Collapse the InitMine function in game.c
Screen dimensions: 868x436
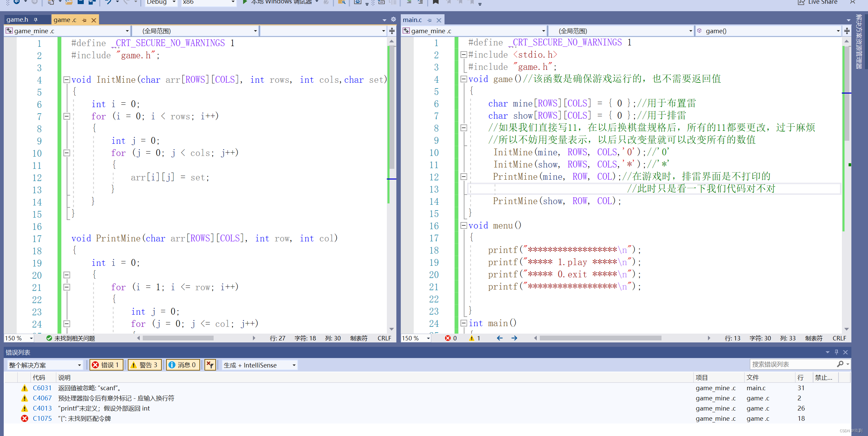67,80
